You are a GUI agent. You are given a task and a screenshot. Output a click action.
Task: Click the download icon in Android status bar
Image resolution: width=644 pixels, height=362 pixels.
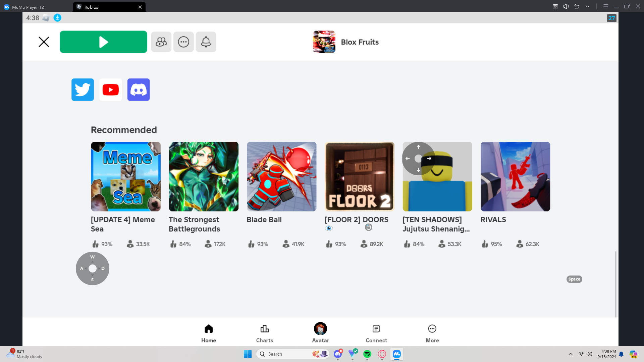[57, 18]
